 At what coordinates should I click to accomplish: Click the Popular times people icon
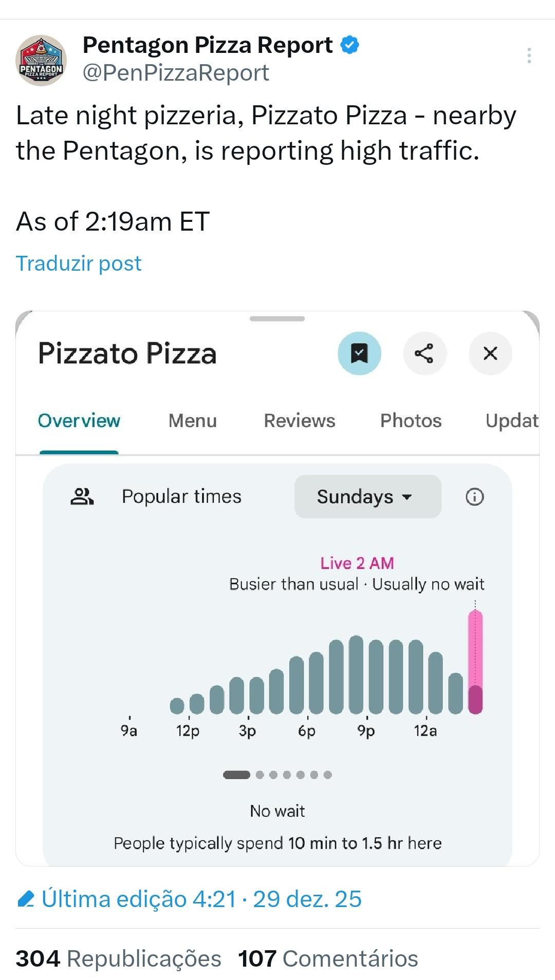[82, 497]
